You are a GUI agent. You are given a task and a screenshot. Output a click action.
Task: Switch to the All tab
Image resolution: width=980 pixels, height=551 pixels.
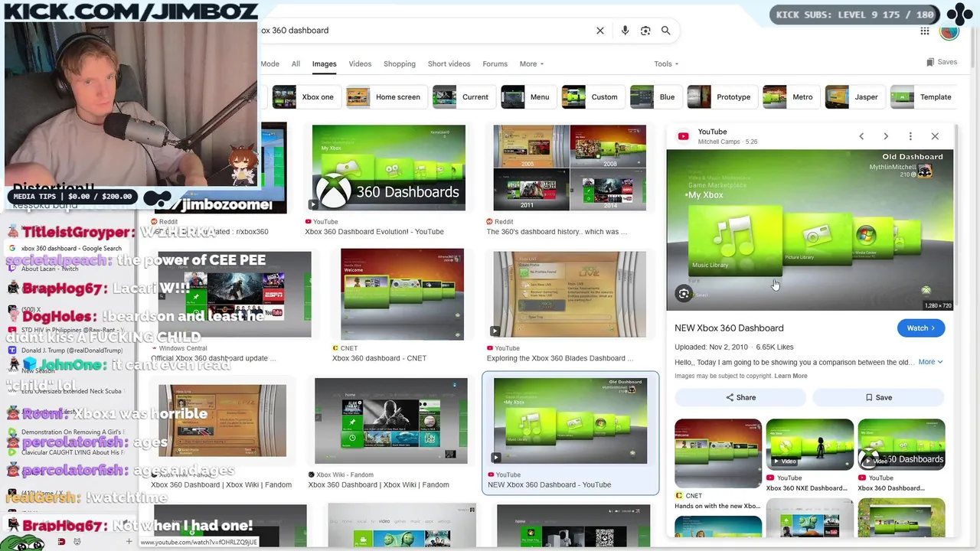(296, 64)
